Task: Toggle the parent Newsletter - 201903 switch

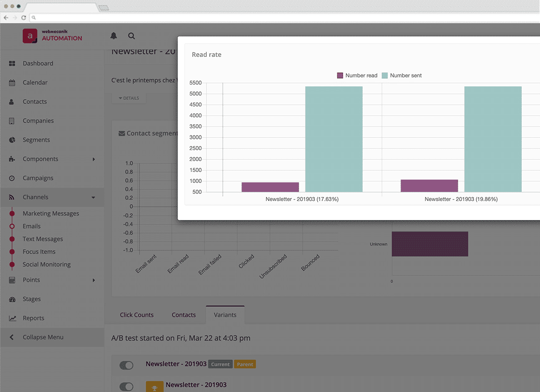Action: pyautogui.click(x=126, y=365)
